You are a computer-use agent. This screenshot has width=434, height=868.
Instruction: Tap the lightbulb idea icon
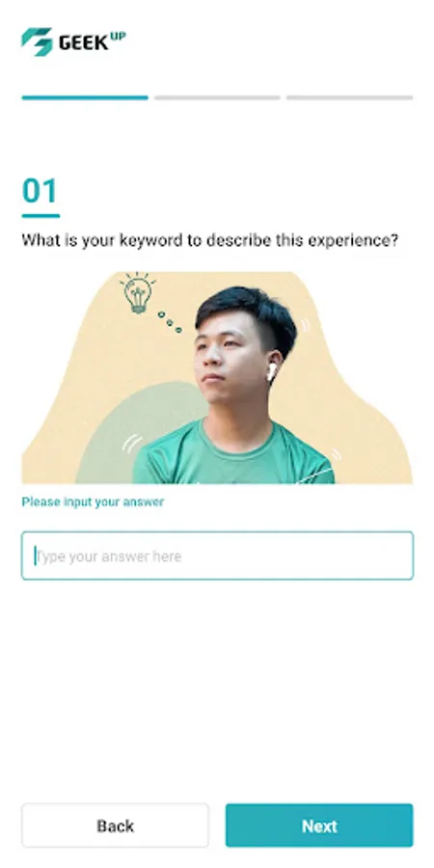pyautogui.click(x=137, y=293)
